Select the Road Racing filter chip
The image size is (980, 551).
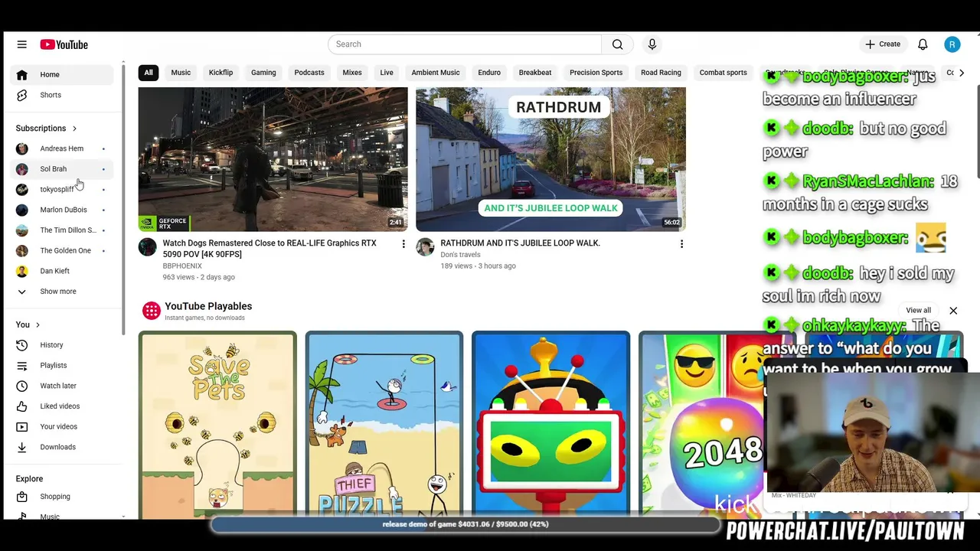tap(661, 73)
